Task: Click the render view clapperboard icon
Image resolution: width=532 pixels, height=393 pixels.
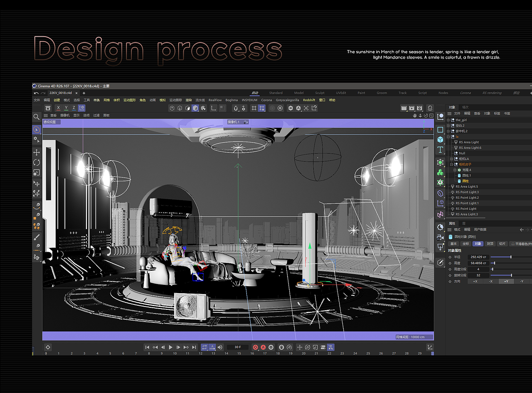Action: tap(404, 108)
